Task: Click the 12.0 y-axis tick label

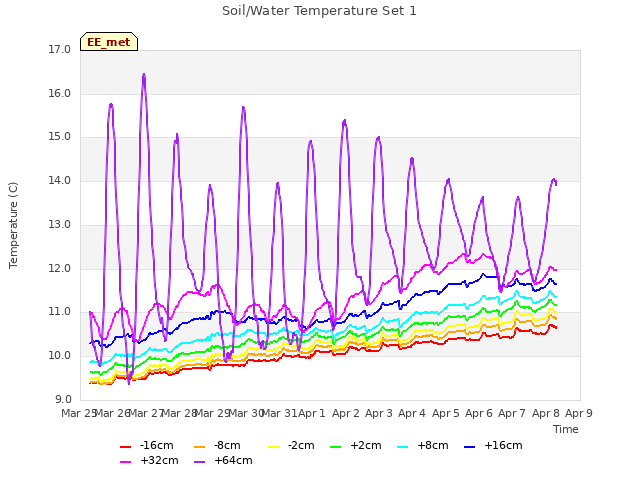Action: coord(60,269)
